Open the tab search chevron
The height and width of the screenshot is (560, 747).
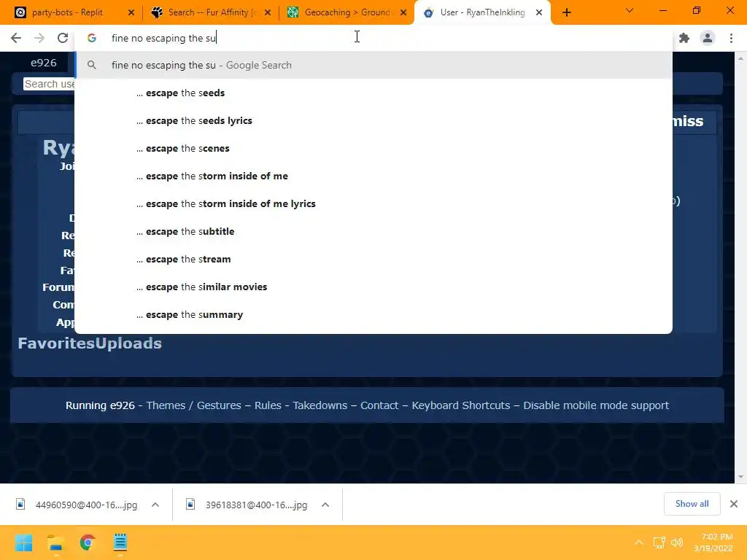[630, 10]
